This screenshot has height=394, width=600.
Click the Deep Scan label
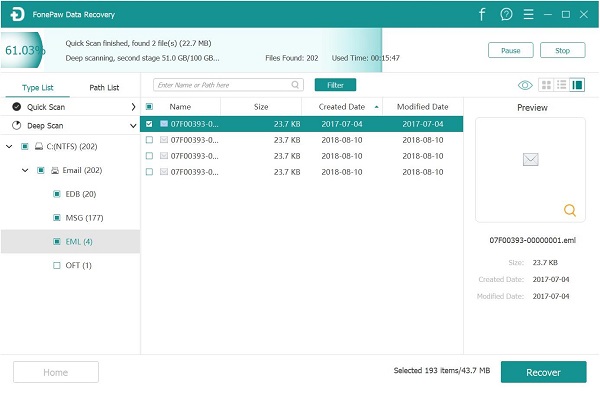[x=45, y=125]
